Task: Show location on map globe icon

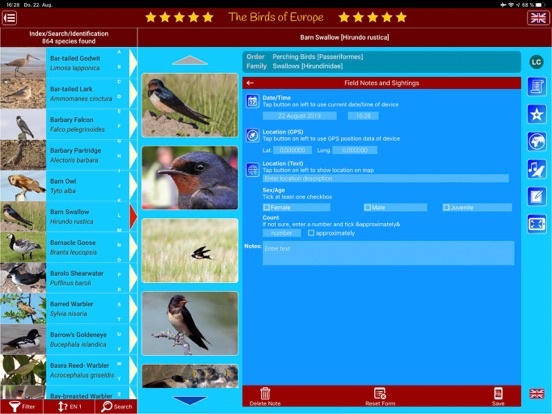Action: (252, 170)
